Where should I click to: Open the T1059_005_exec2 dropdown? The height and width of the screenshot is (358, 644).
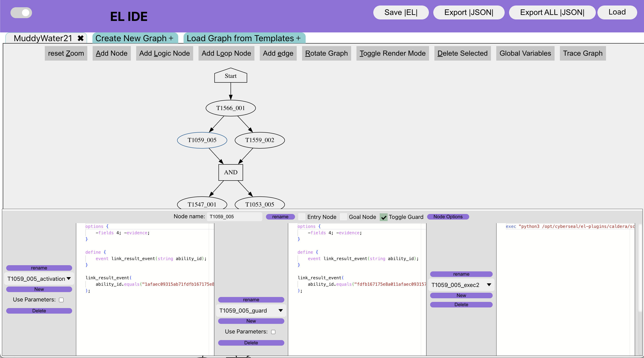click(x=461, y=285)
